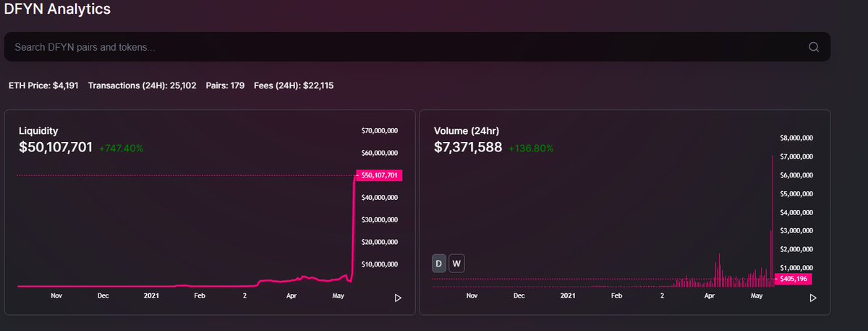
Task: Click the $10,000,000 axis label in Liquidity chart
Action: [380, 264]
